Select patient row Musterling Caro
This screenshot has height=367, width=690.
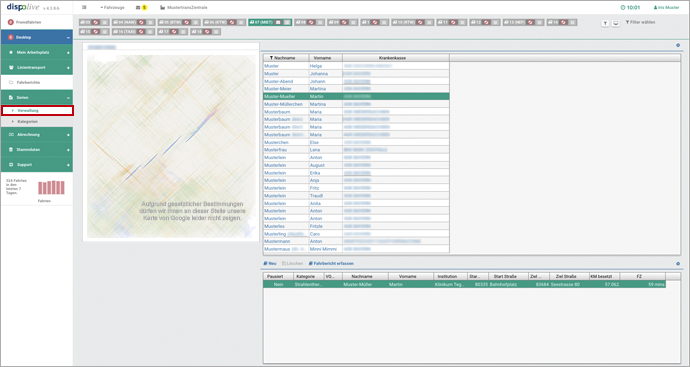(356, 234)
